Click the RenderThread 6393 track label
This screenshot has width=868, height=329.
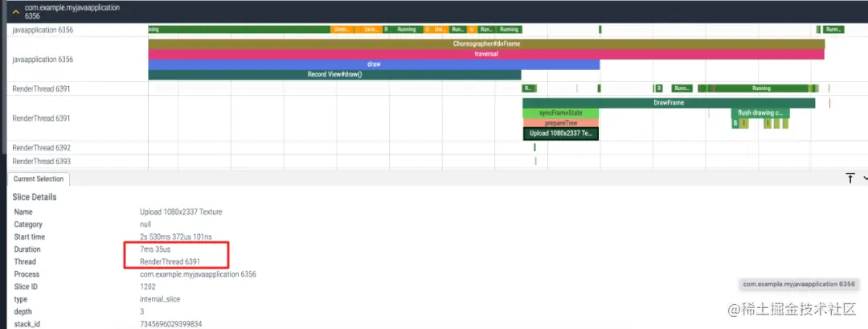(x=41, y=161)
